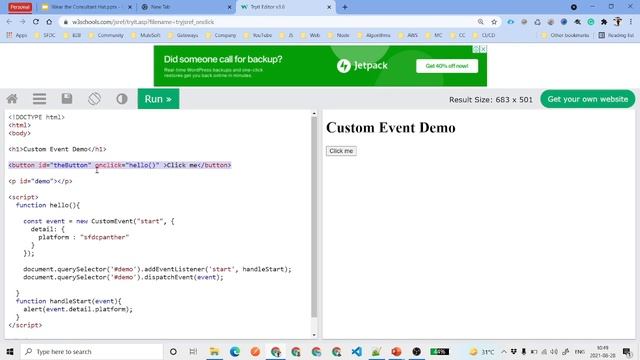Screen dimensions: 640x360
Task: Open the Get your own website button
Action: pos(588,99)
